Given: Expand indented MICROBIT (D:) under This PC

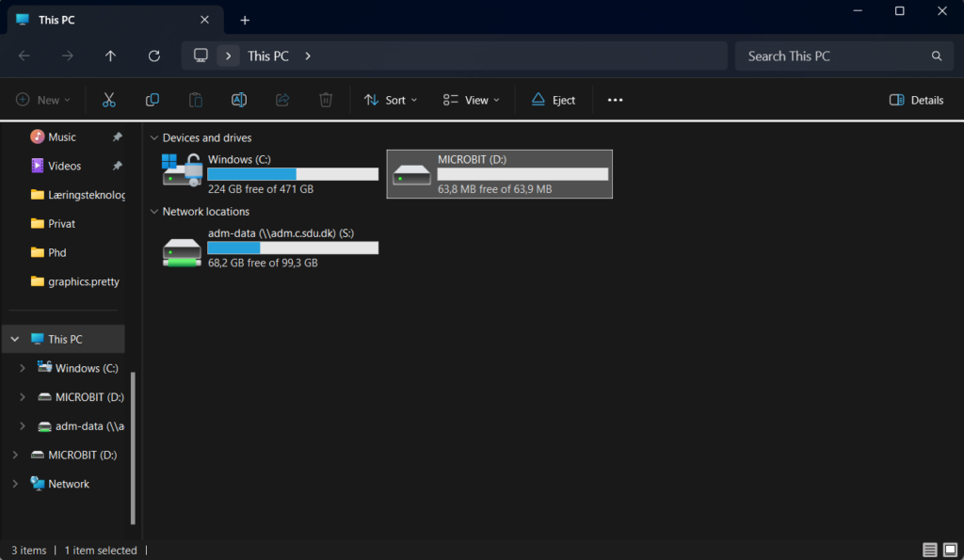Looking at the screenshot, I should [x=23, y=397].
